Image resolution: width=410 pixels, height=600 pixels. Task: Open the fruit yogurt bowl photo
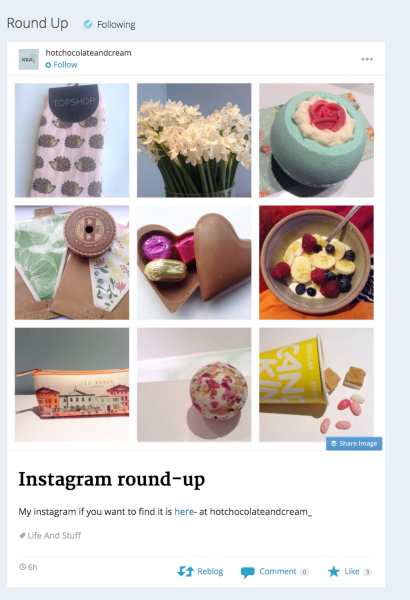(316, 262)
